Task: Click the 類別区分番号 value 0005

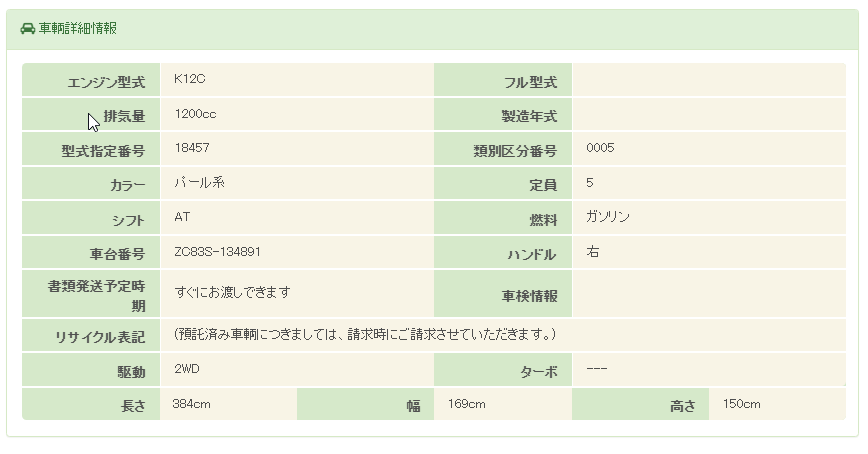Action: pos(600,148)
